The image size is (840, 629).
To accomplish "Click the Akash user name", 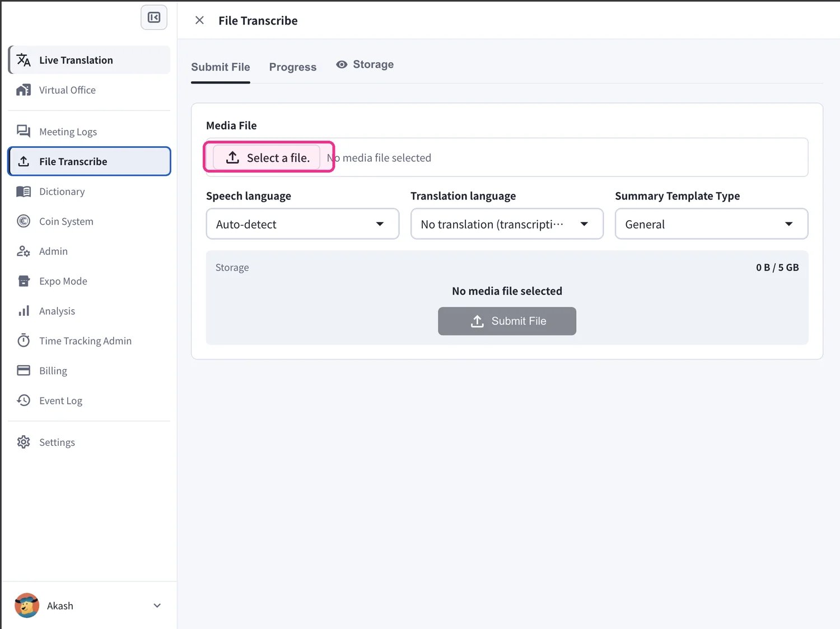I will (x=60, y=606).
